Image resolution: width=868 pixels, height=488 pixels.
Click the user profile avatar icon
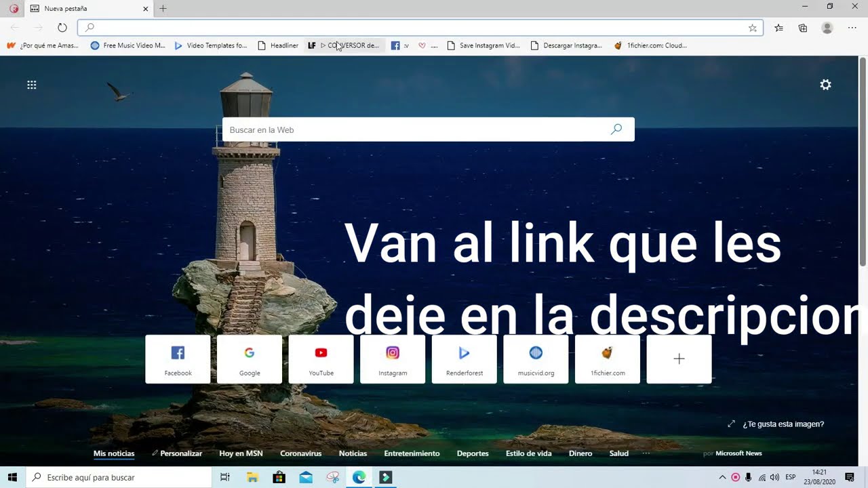[x=827, y=28]
